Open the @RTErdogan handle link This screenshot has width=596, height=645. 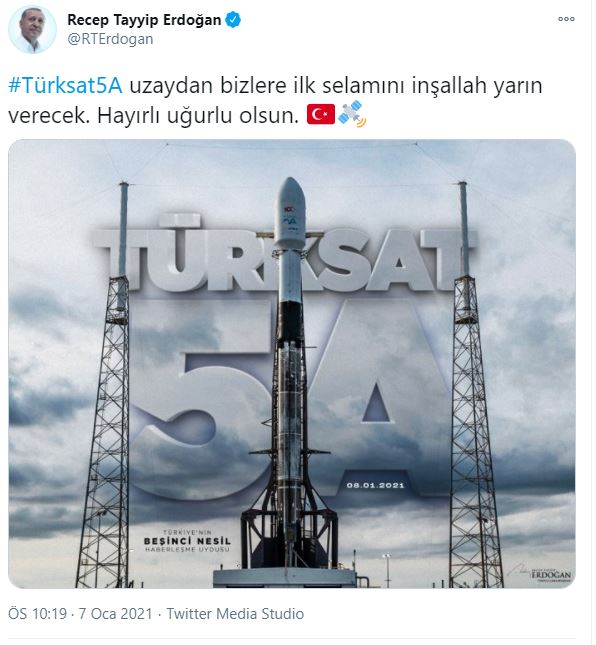click(110, 39)
